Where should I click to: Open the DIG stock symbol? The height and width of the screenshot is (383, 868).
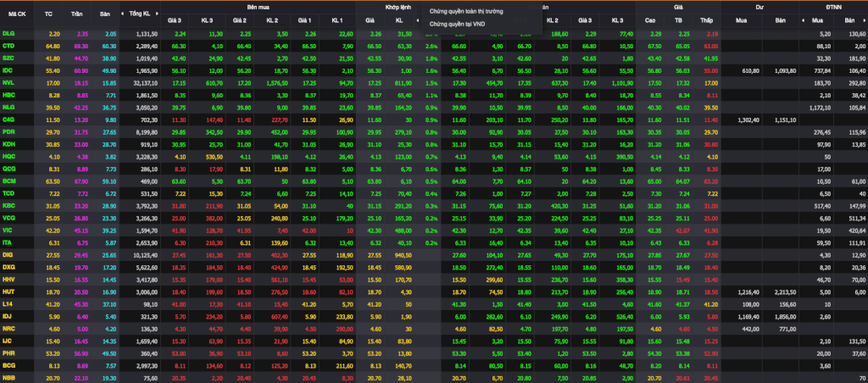[8, 254]
